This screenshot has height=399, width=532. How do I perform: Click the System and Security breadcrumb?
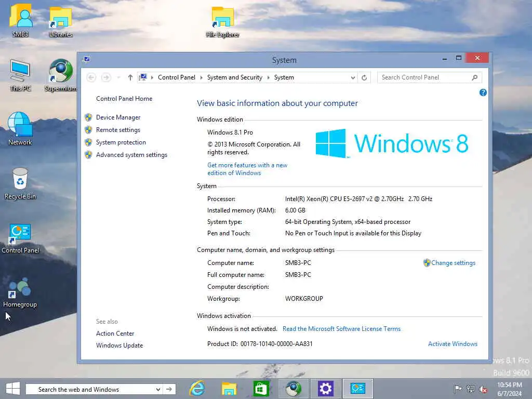pos(234,77)
